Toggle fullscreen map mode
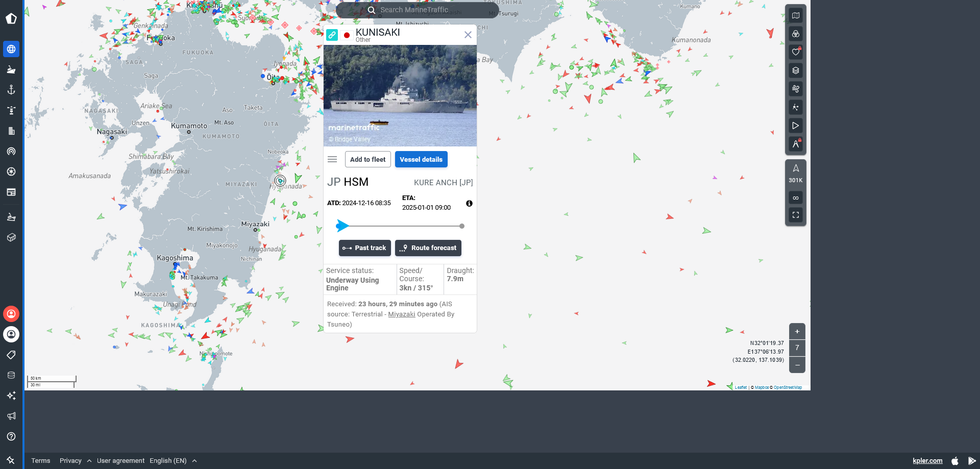 [796, 215]
